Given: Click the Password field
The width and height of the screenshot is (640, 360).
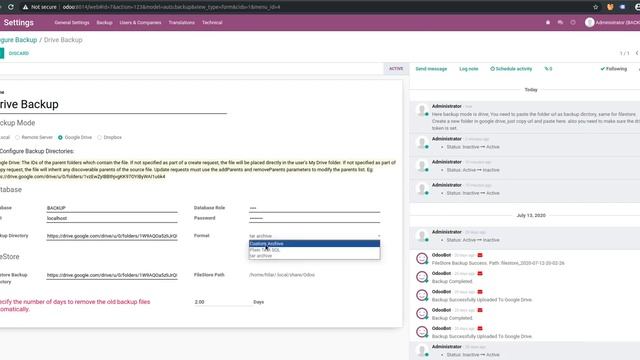Looking at the screenshot, I should [314, 218].
